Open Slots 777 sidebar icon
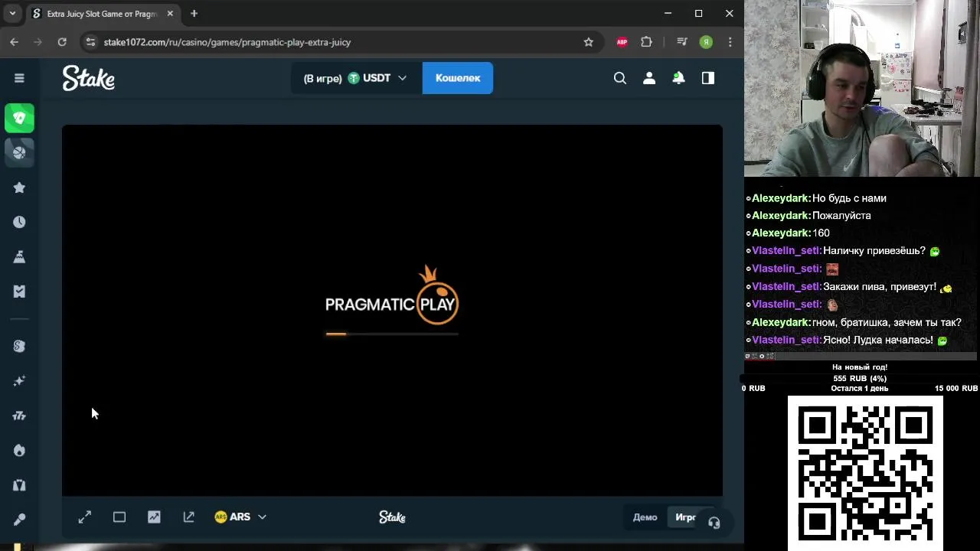Image resolution: width=980 pixels, height=551 pixels. click(19, 416)
